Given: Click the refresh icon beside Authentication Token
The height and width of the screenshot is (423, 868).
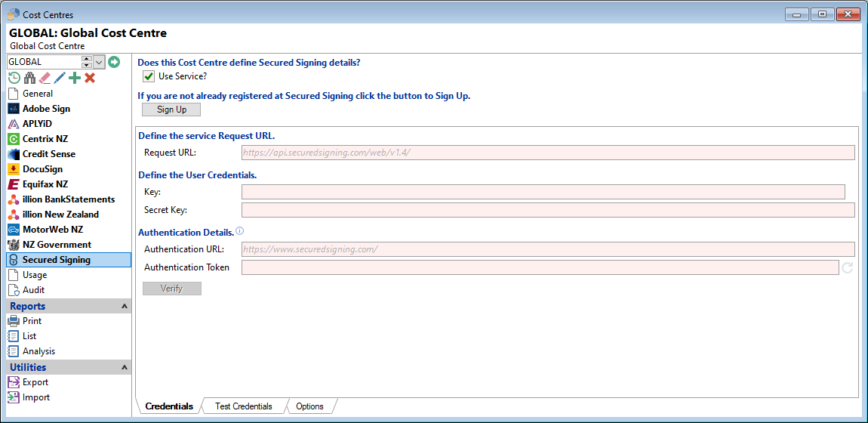Looking at the screenshot, I should coord(848,268).
